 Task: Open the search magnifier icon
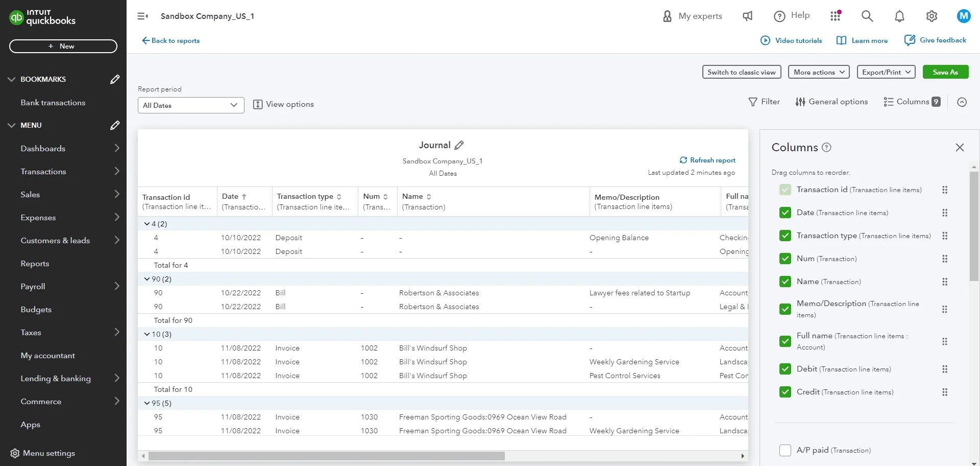(867, 16)
